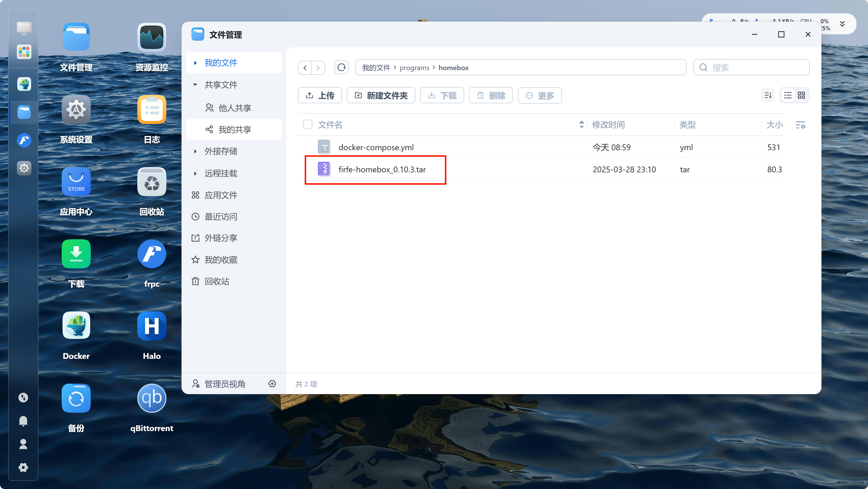The width and height of the screenshot is (868, 489).
Task: Open the frpc desktop icon
Action: (152, 254)
